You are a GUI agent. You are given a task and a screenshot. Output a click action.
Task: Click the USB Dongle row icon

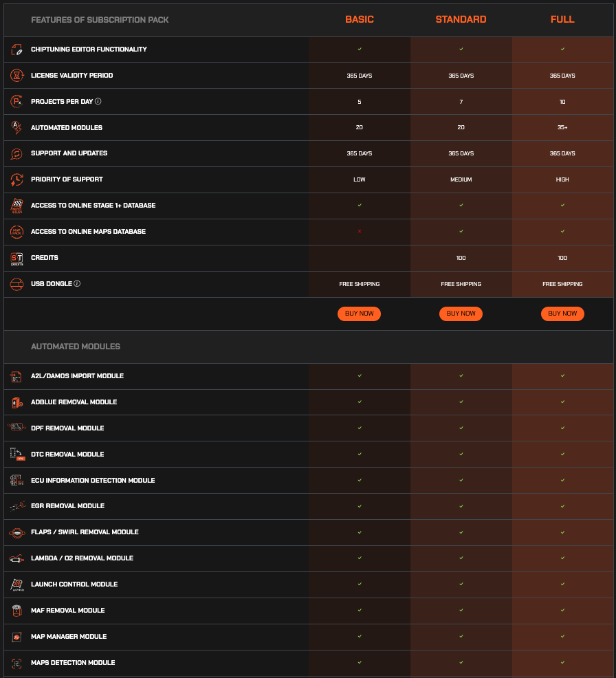coord(17,284)
